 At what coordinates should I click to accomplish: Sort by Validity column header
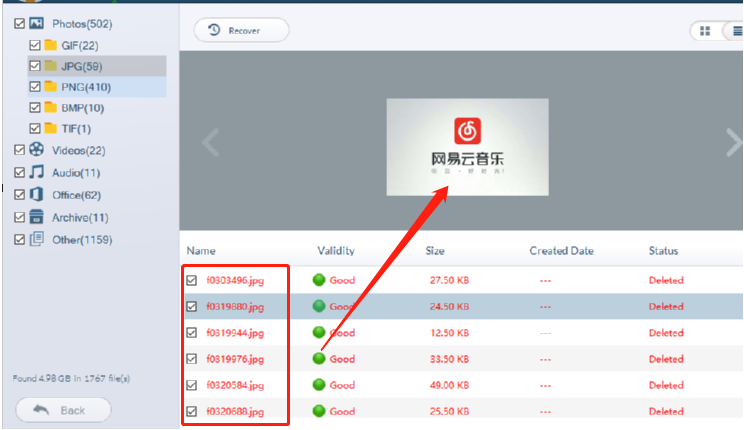(336, 251)
